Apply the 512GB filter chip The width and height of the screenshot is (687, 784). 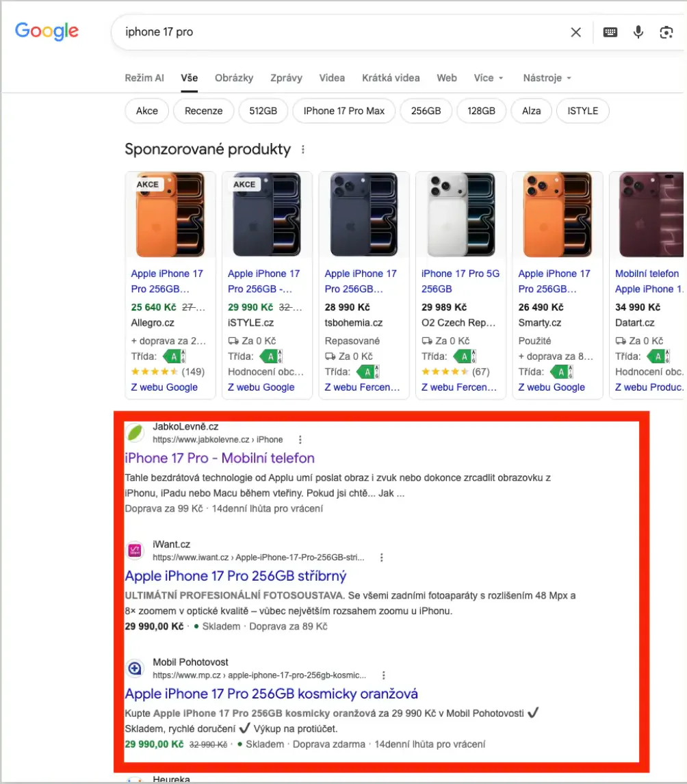click(263, 111)
